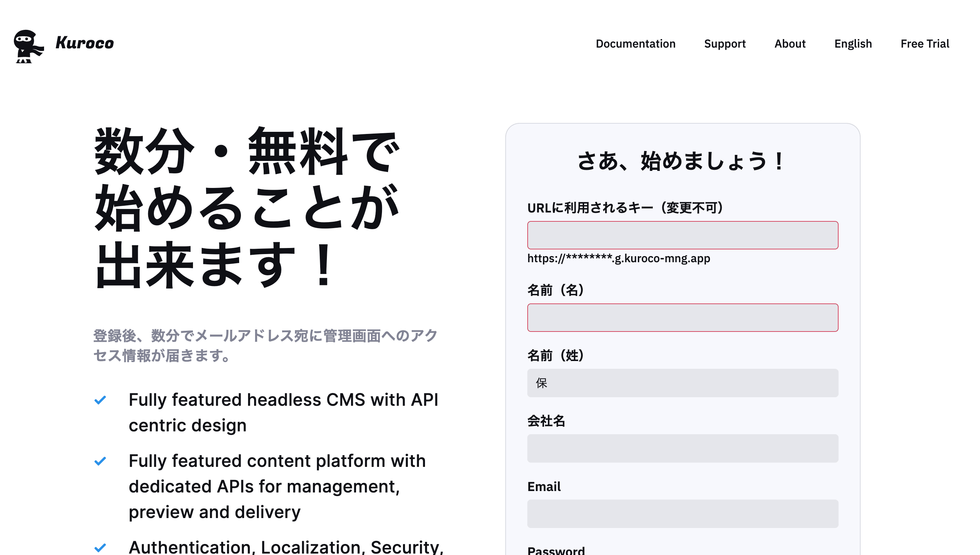The width and height of the screenshot is (980, 555).
Task: Open the Documentation menu item
Action: (635, 44)
